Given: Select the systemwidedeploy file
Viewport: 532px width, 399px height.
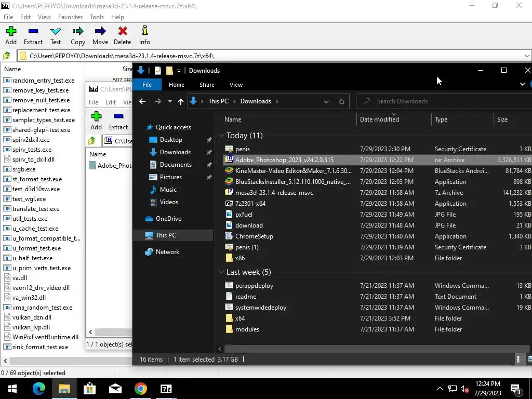Looking at the screenshot, I should (x=261, y=308).
